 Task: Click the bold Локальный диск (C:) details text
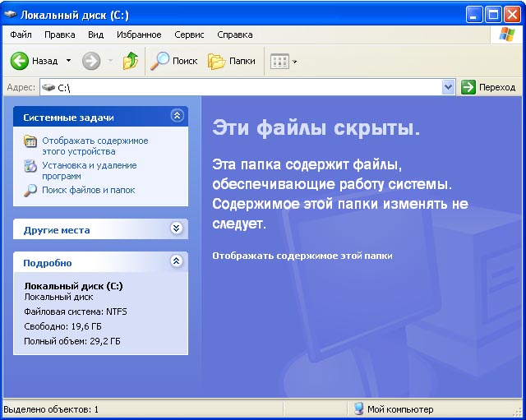tap(73, 286)
